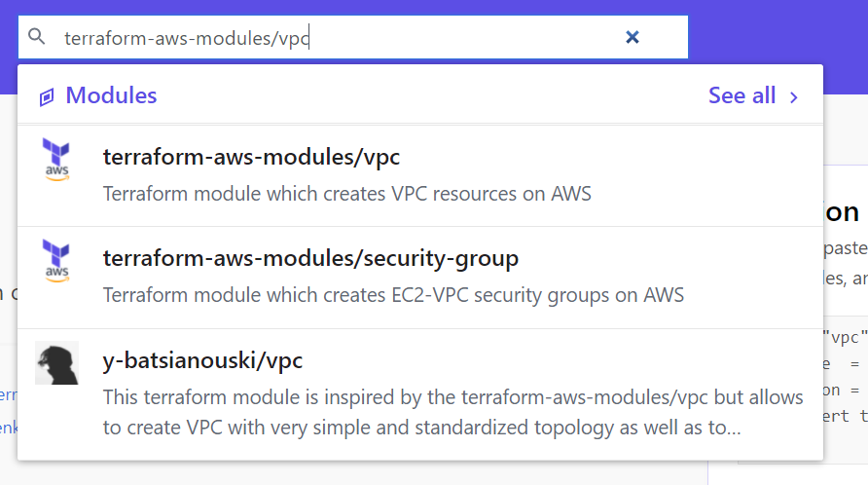Screen dimensions: 868x485
Task: Click the chevron next to See all
Action: (x=794, y=96)
